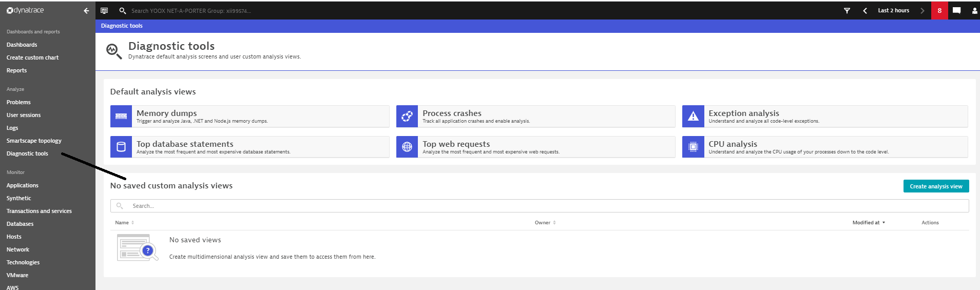The width and height of the screenshot is (980, 290).
Task: Click the Process crashes icon tile
Action: click(407, 117)
